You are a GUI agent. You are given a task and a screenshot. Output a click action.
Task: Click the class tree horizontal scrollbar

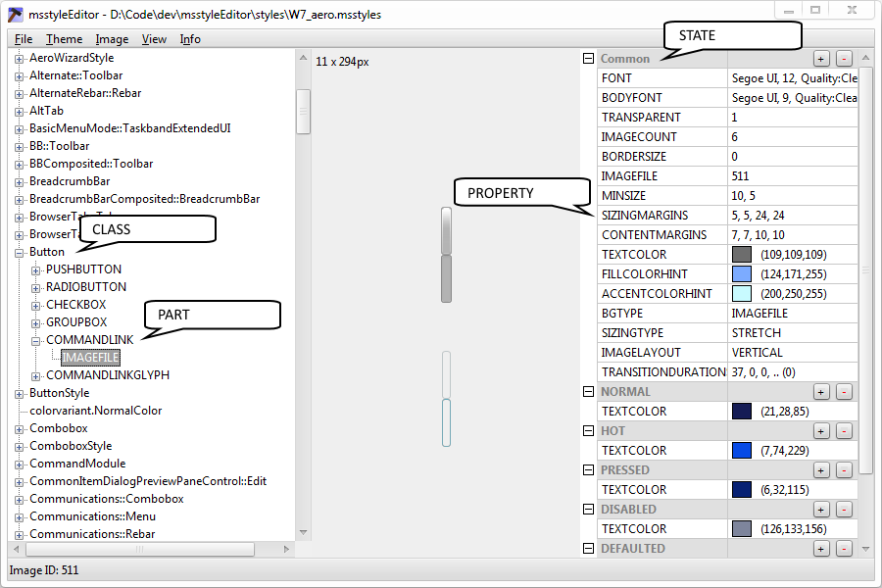[137, 550]
